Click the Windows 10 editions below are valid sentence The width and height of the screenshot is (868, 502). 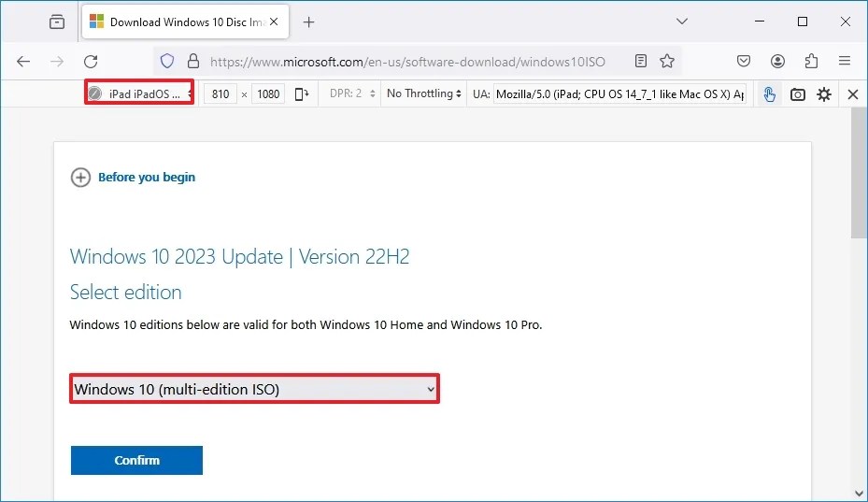pos(306,324)
